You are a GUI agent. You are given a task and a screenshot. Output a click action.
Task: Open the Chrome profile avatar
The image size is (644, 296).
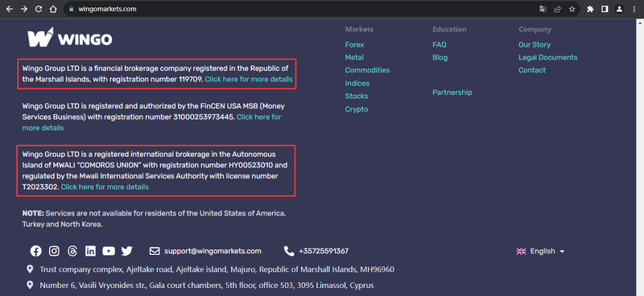[x=619, y=9]
